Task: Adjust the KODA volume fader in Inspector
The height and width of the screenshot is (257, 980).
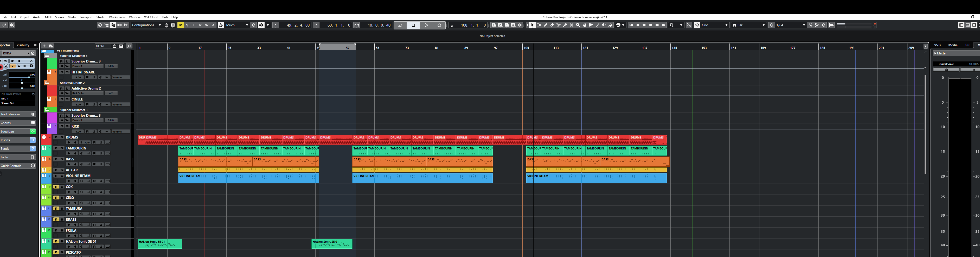Action: (29, 77)
